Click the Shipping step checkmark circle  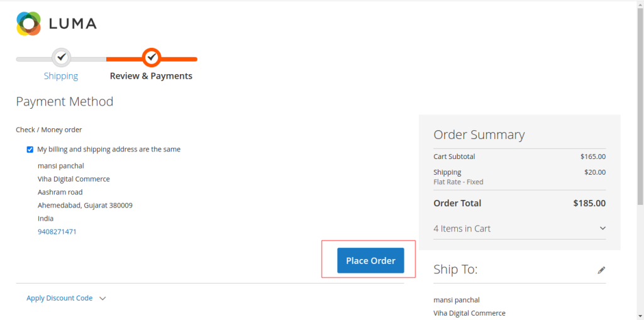[61, 57]
